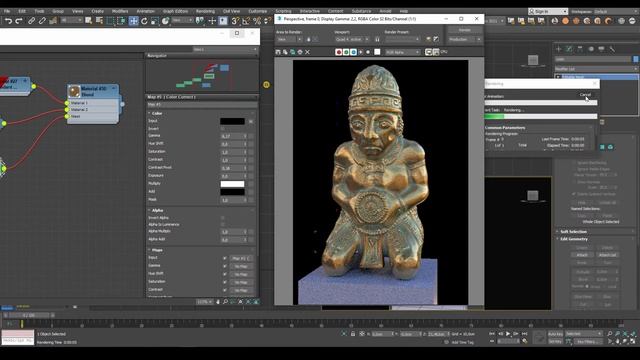
Task: Open the Modify tab in Command Panel
Action: 569,49
